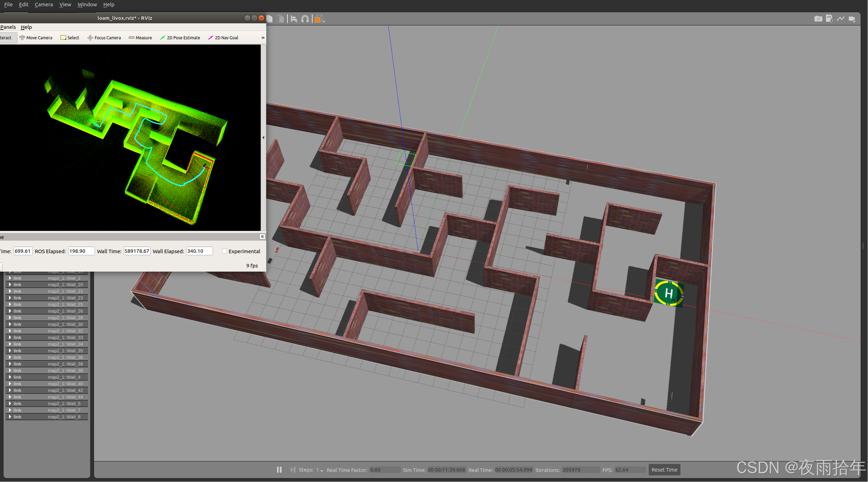The width and height of the screenshot is (868, 482).
Task: Open the align tool in Gazebo toolbar
Action: [x=294, y=19]
